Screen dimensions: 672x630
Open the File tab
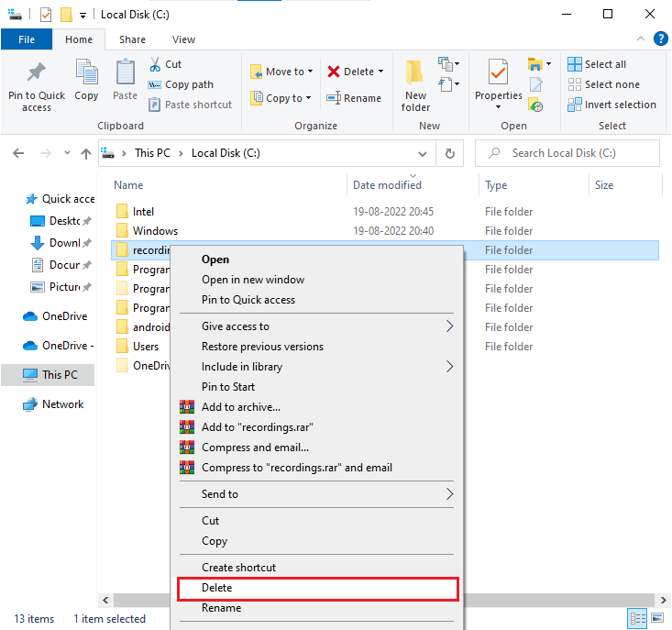27,39
